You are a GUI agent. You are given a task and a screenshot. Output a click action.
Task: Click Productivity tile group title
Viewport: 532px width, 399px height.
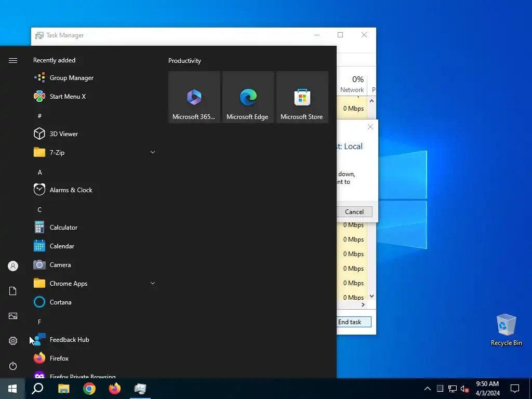tap(184, 61)
